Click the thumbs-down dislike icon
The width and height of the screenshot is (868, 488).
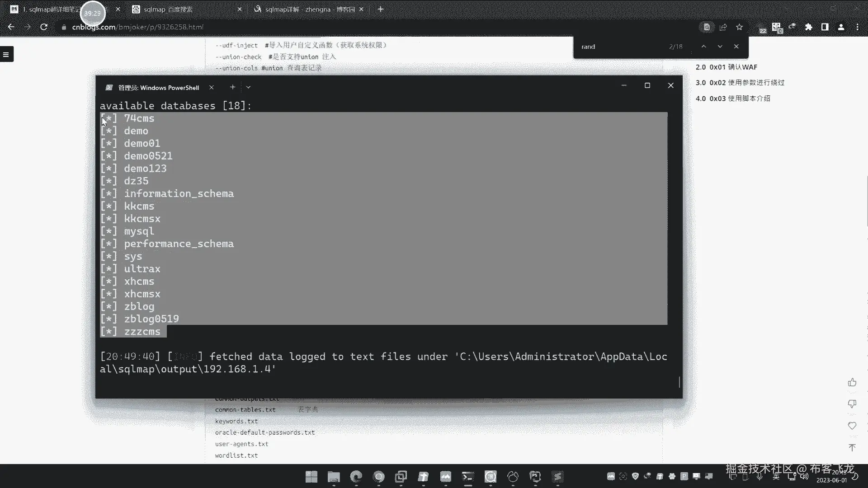(x=852, y=404)
